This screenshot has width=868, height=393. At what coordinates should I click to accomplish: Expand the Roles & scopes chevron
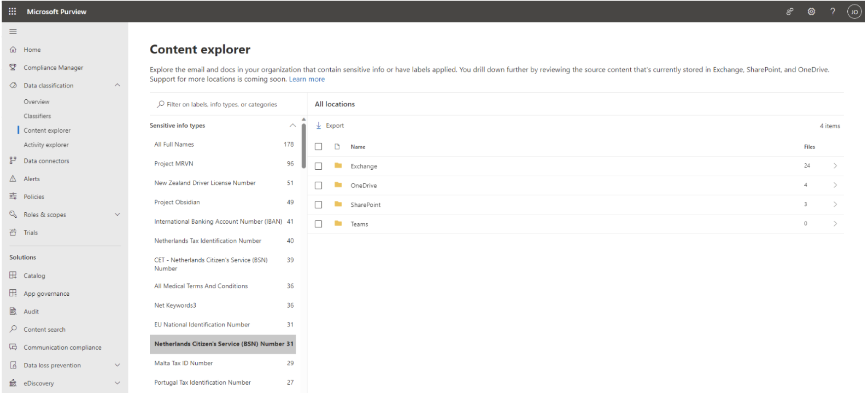pyautogui.click(x=117, y=214)
